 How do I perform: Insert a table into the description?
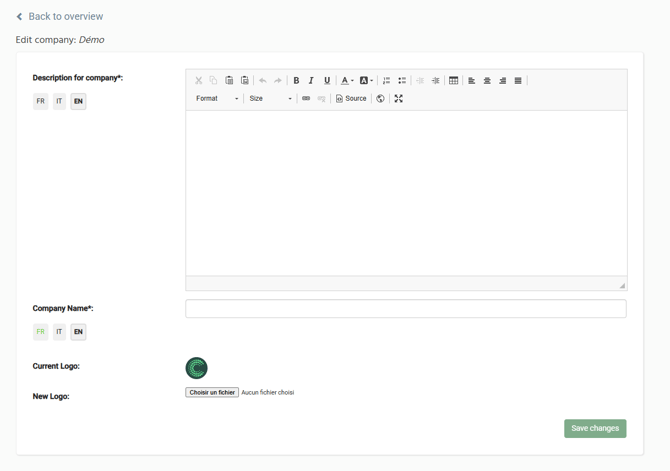click(x=453, y=81)
